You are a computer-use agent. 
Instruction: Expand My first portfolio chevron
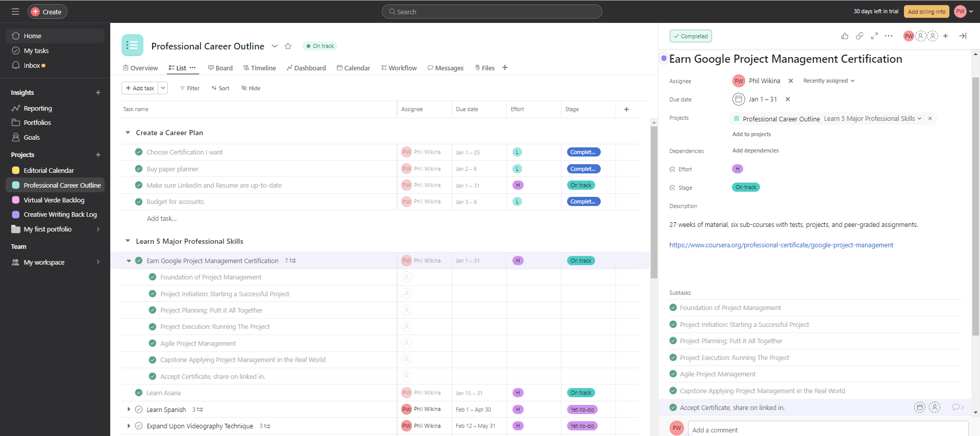click(x=98, y=229)
